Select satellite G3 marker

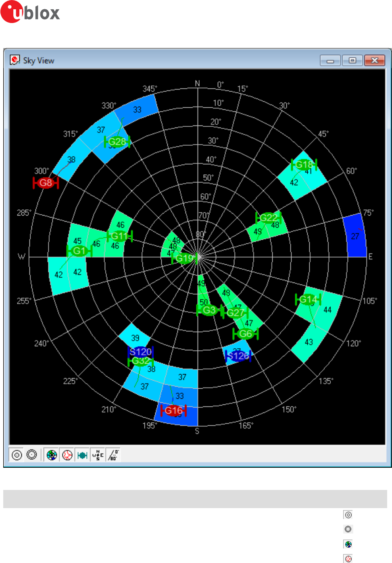coord(209,310)
